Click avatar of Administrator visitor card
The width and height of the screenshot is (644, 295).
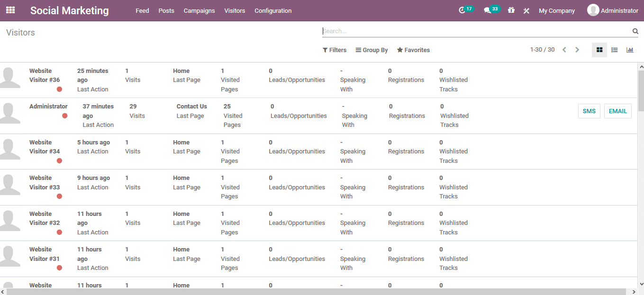coord(9,113)
